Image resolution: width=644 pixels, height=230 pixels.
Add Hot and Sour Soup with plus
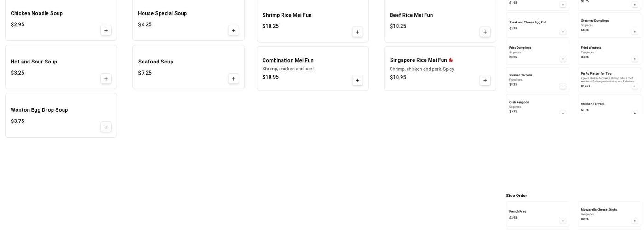click(x=106, y=79)
